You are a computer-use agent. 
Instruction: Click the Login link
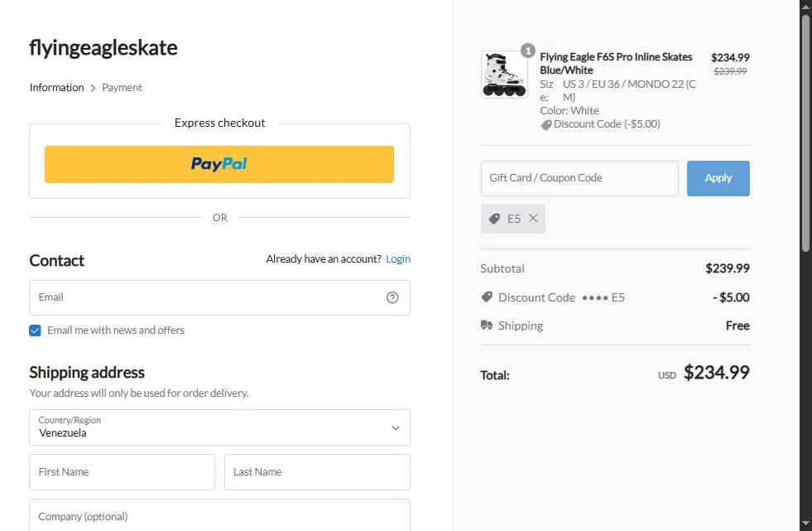point(397,259)
